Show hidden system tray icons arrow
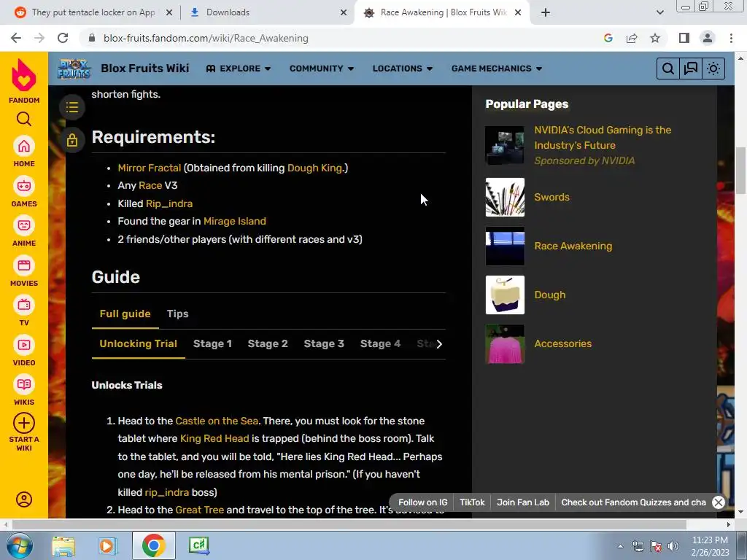The width and height of the screenshot is (747, 560). pyautogui.click(x=620, y=546)
